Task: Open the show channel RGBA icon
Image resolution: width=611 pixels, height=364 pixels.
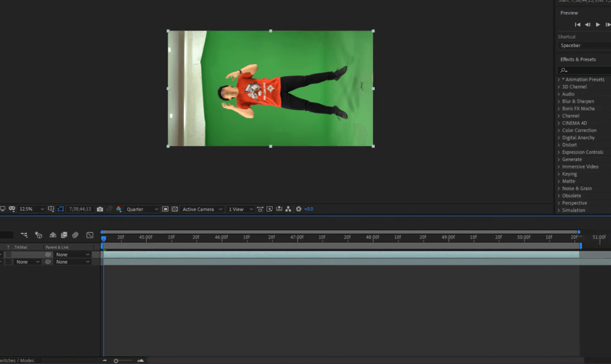Action: [119, 209]
